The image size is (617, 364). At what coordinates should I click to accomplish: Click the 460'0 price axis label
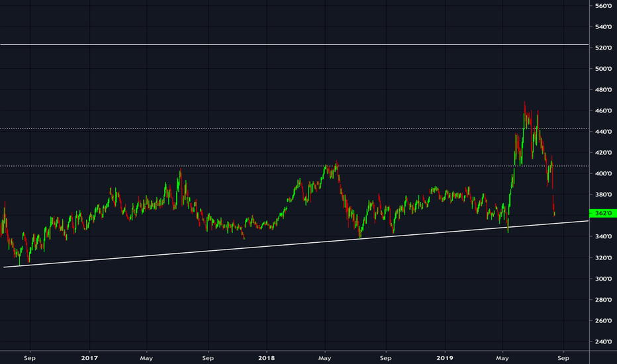point(604,111)
